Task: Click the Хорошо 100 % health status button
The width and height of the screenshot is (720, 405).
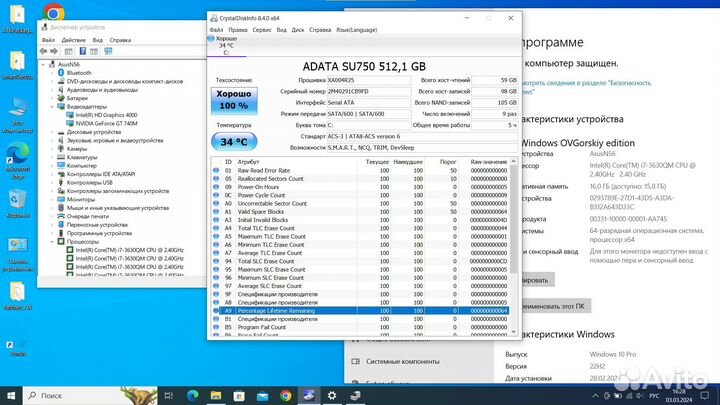Action: click(x=234, y=100)
